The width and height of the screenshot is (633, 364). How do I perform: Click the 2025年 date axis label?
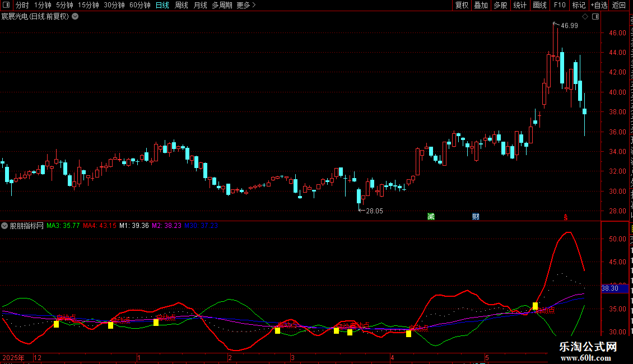[x=13, y=358]
